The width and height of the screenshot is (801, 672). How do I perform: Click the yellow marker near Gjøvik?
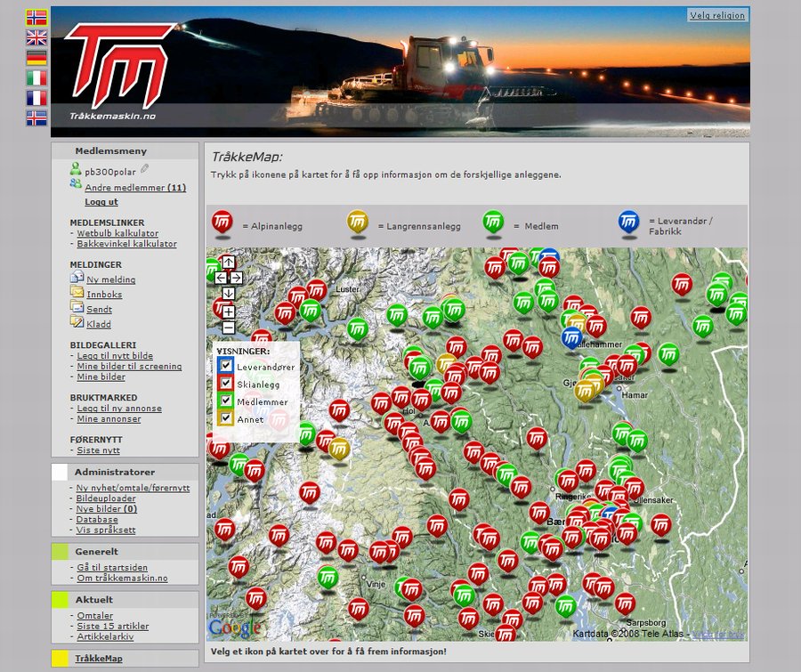(585, 392)
